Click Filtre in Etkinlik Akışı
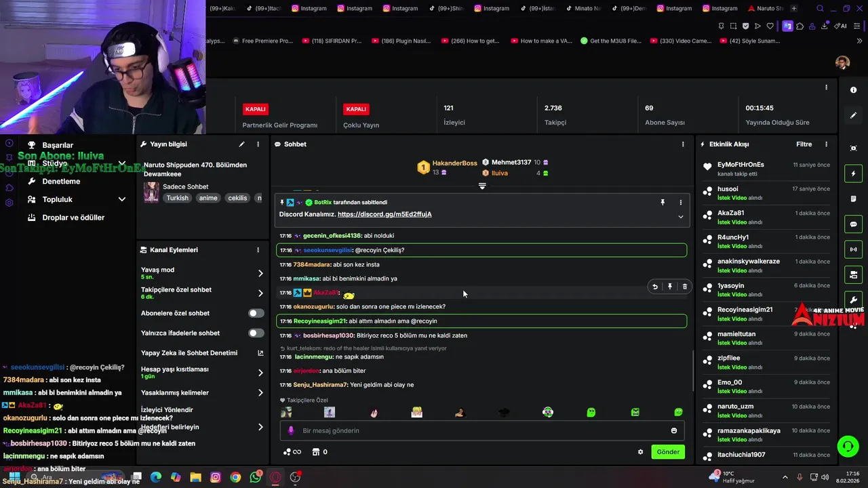868x488 pixels. click(804, 144)
